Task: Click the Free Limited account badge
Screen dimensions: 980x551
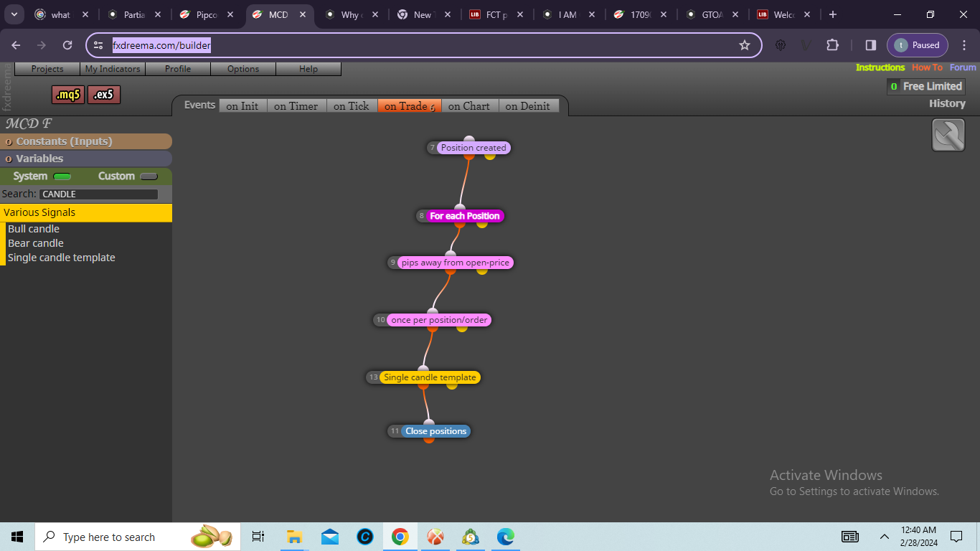Action: click(926, 86)
